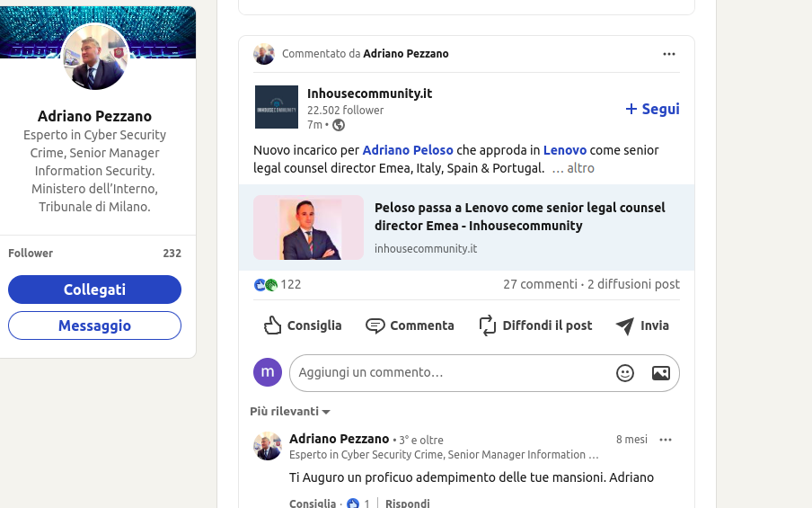Open the Adriano Peloso mention link
This screenshot has width=812, height=508.
tap(408, 150)
